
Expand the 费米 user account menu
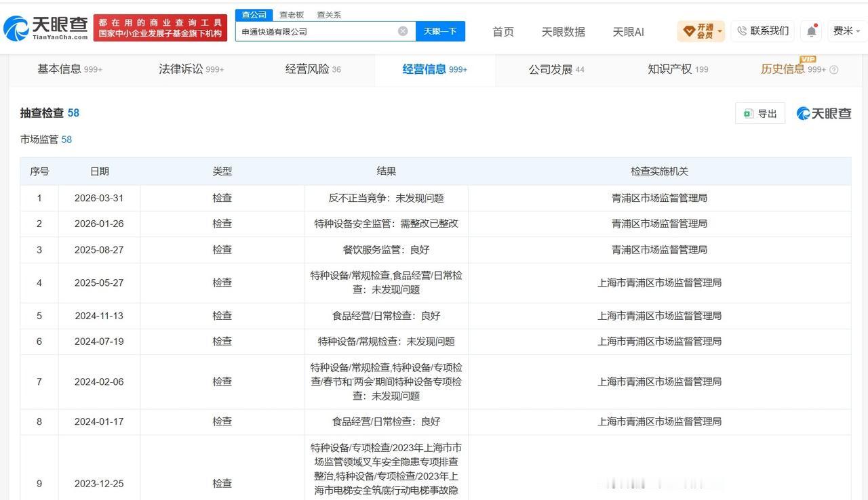(x=847, y=31)
